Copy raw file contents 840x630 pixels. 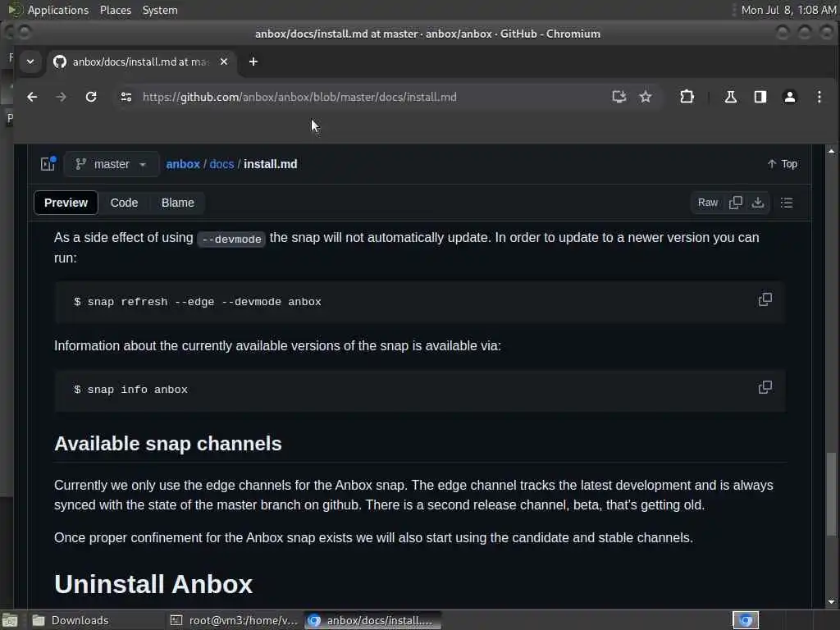pyautogui.click(x=736, y=203)
